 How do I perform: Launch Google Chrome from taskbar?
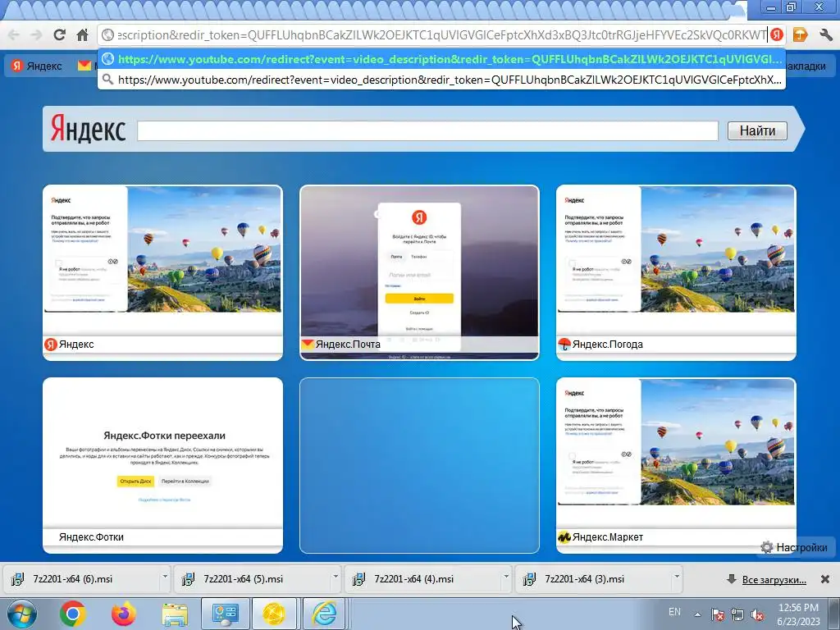pyautogui.click(x=73, y=614)
